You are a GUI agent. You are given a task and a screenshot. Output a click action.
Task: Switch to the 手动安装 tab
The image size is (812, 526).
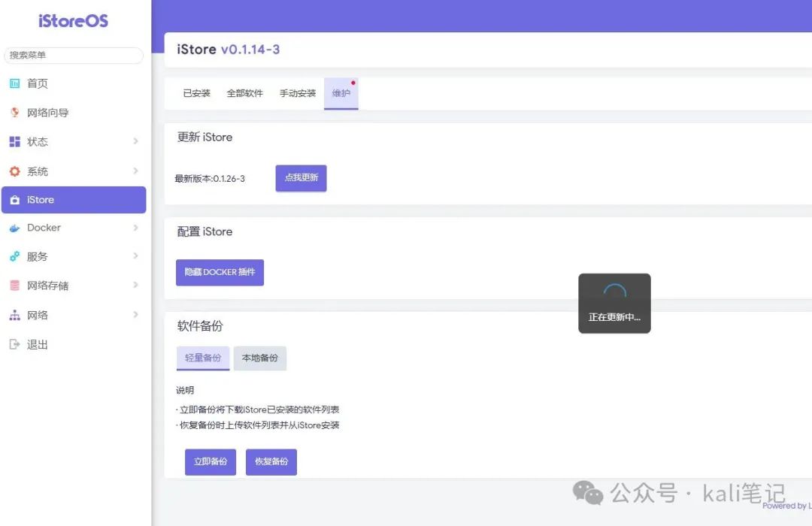297,93
